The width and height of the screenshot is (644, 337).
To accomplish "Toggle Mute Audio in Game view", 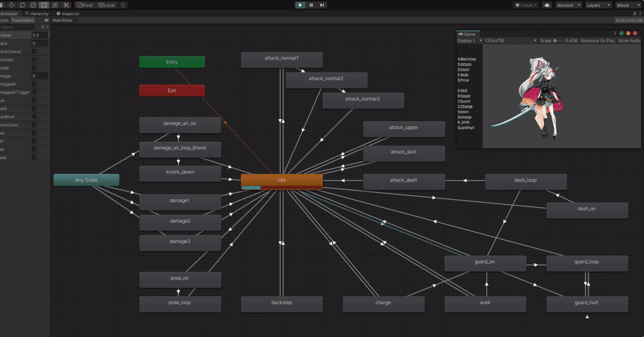I will pyautogui.click(x=629, y=41).
